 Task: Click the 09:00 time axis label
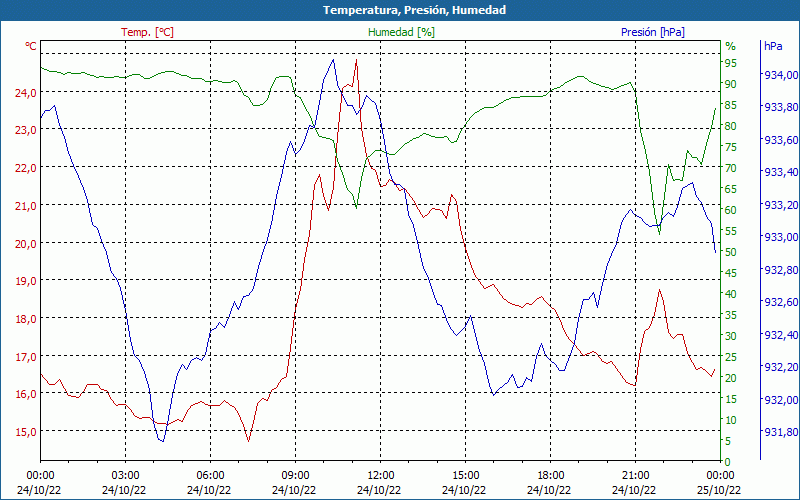(295, 476)
